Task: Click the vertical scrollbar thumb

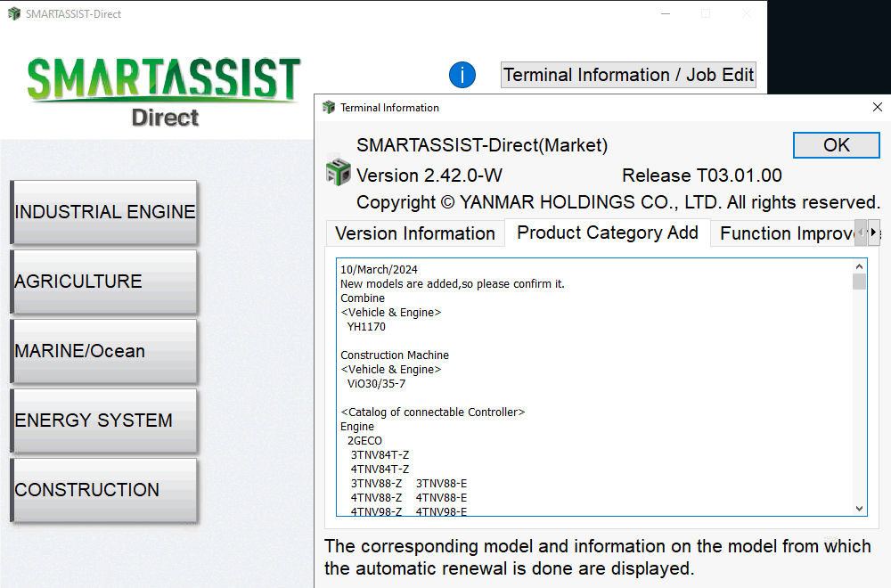Action: [x=860, y=282]
